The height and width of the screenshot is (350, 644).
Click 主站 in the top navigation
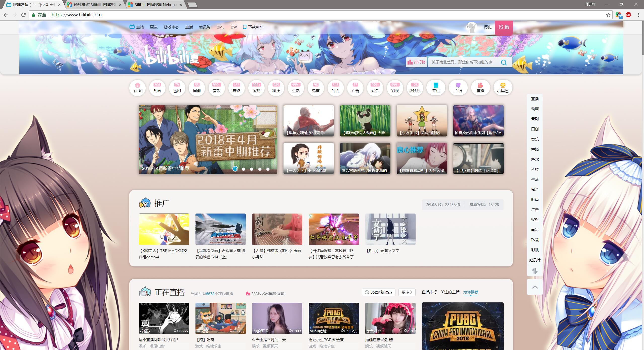click(137, 27)
